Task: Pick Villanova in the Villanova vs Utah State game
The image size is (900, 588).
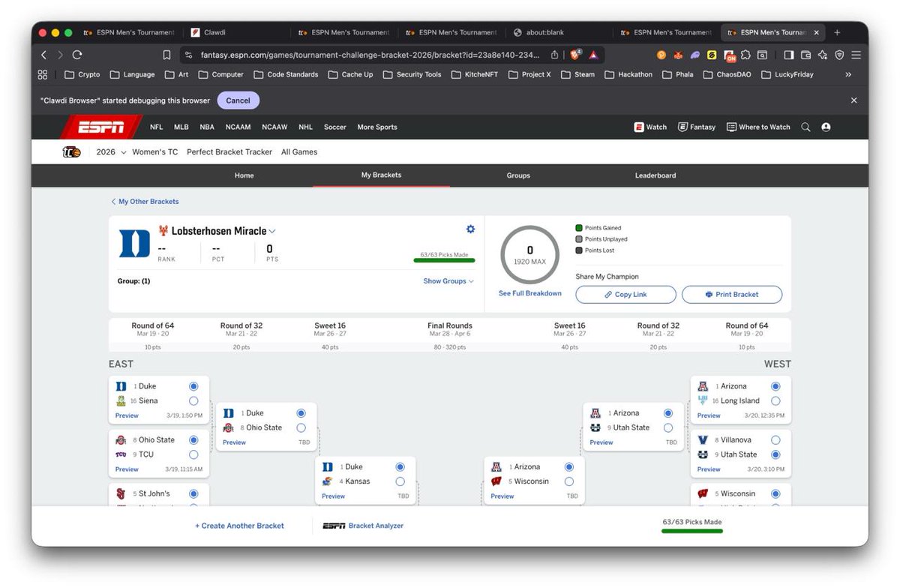Action: click(x=775, y=440)
